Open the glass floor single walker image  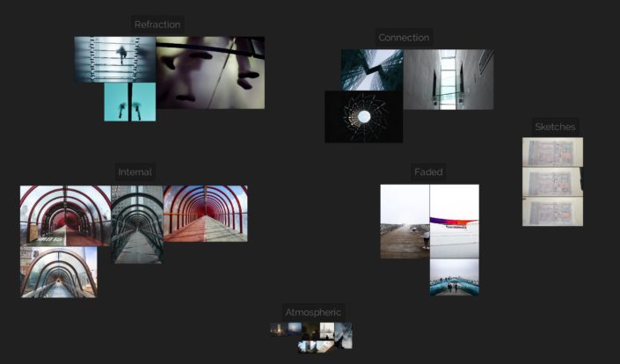115,59
